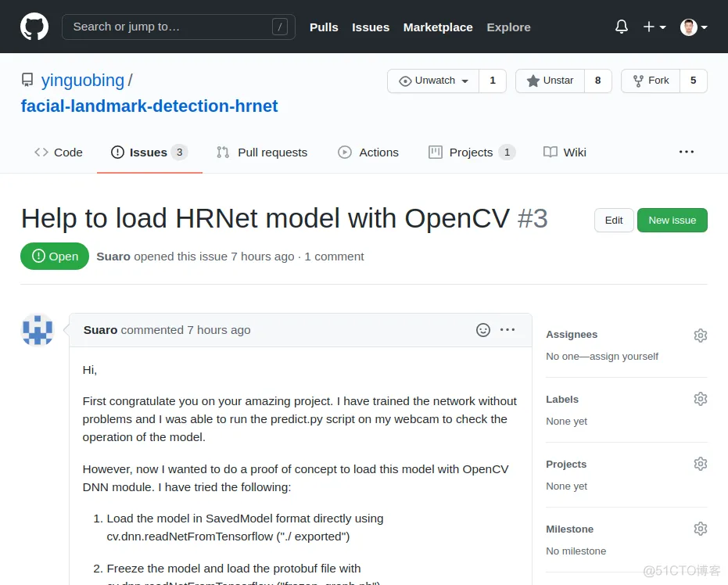The width and height of the screenshot is (728, 585).
Task: Switch to the repository Issues tab
Action: click(149, 153)
